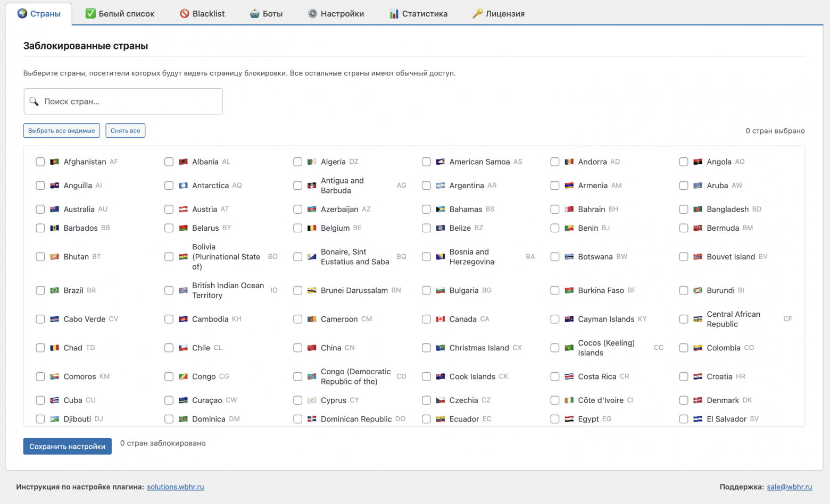The image size is (830, 504).
Task: Switch to the Белый список tab
Action: (x=120, y=14)
